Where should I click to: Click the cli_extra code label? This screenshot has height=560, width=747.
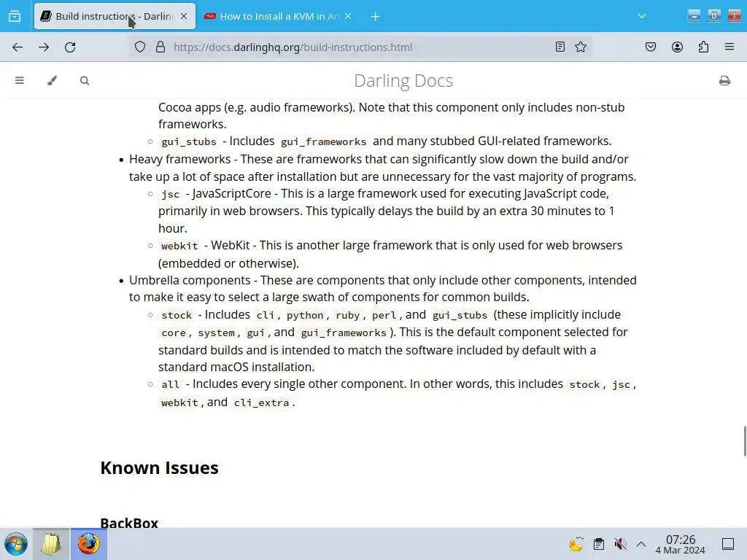261,402
